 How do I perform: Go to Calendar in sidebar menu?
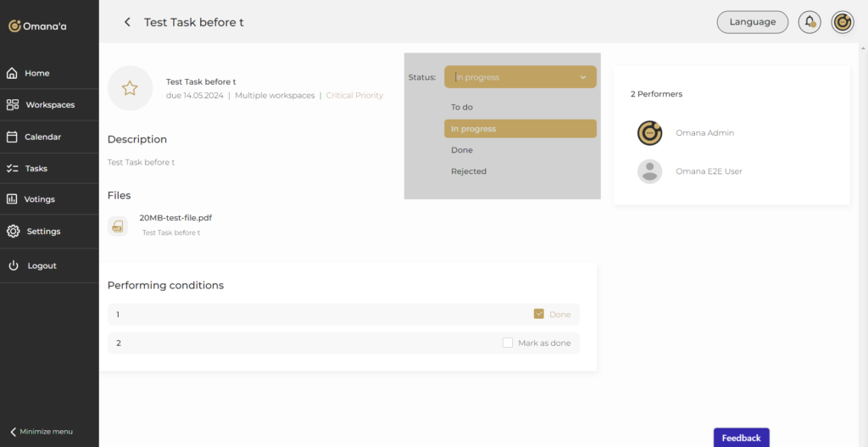tap(42, 137)
